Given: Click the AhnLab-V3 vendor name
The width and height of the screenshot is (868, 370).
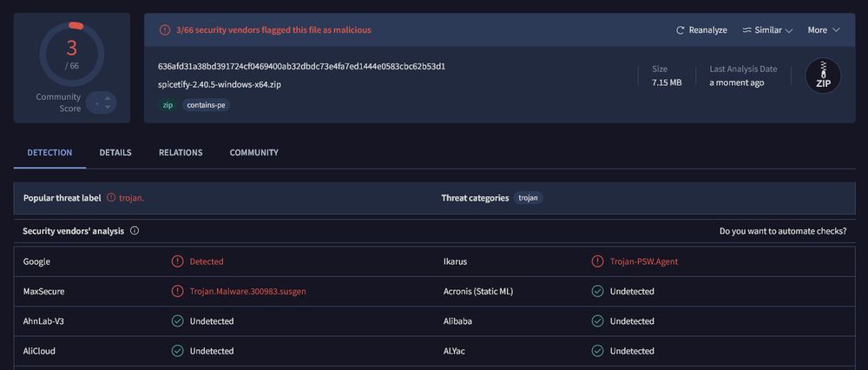Looking at the screenshot, I should click(x=43, y=321).
